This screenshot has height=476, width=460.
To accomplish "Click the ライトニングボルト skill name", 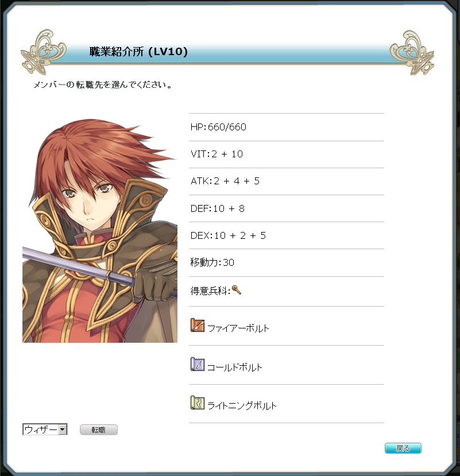I will coord(242,406).
